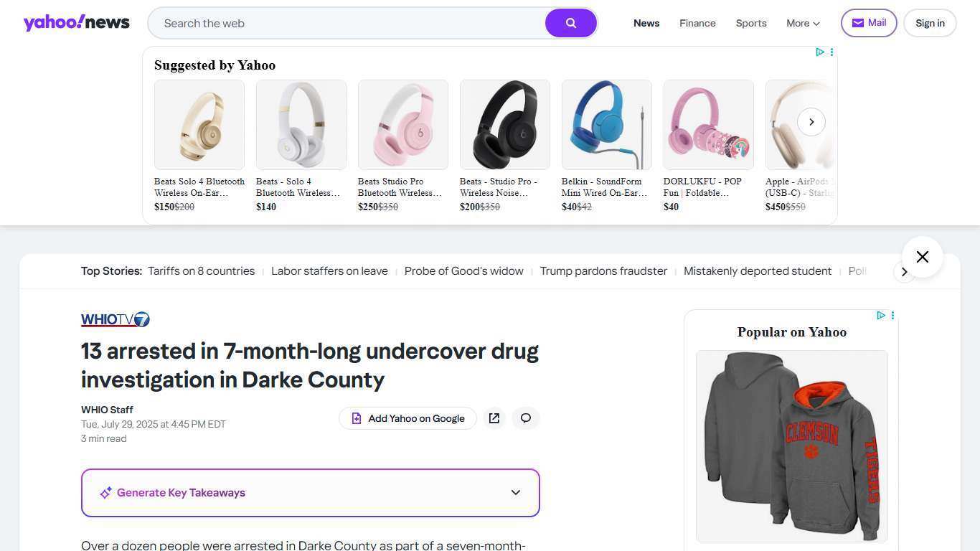The image size is (980, 551).
Task: Open the Finance section
Action: [697, 23]
